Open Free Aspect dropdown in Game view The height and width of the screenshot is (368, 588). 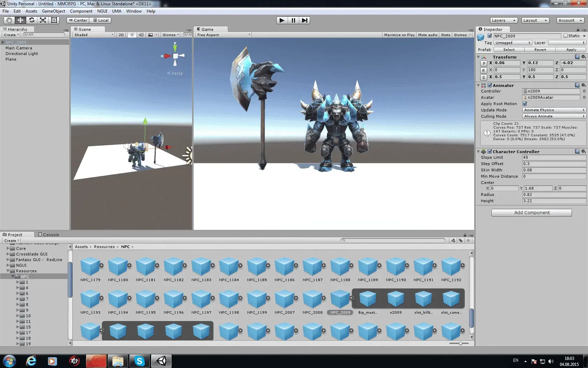click(223, 35)
